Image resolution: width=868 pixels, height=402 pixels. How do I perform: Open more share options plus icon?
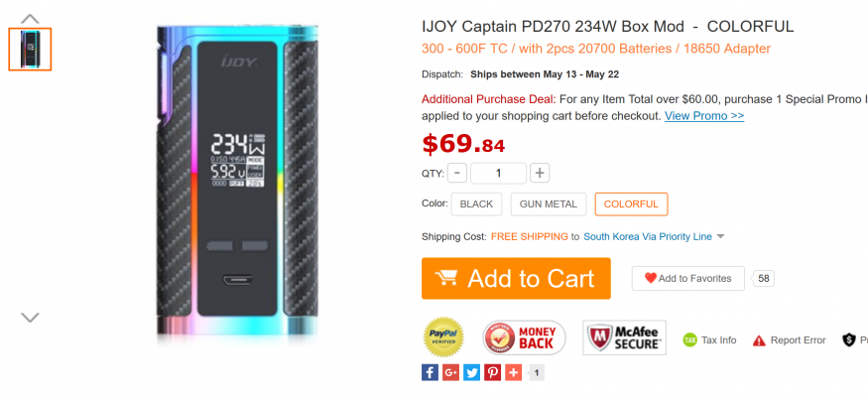point(513,372)
